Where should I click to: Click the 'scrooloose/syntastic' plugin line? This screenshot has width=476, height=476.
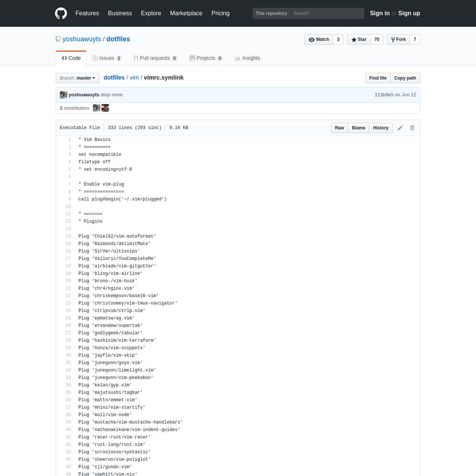(x=114, y=452)
